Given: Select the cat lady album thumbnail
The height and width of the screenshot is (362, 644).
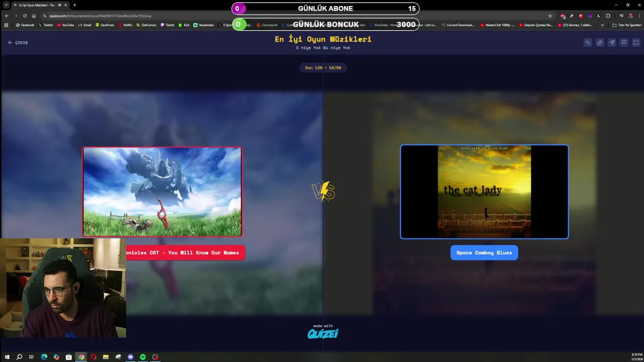Looking at the screenshot, I should click(484, 192).
